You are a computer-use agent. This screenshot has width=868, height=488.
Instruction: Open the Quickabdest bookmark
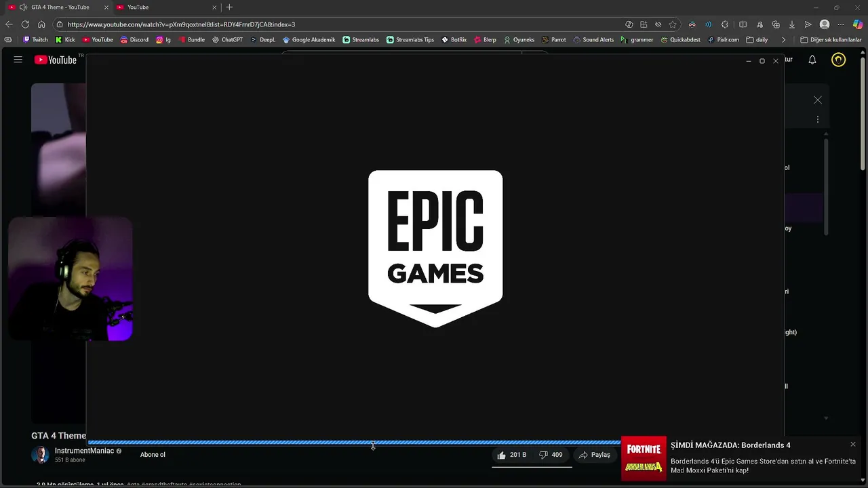click(x=680, y=39)
